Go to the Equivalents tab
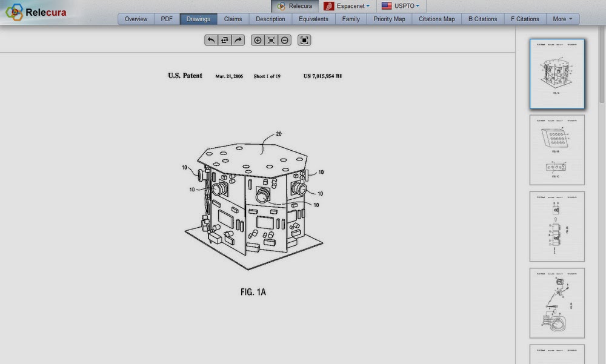 (313, 19)
